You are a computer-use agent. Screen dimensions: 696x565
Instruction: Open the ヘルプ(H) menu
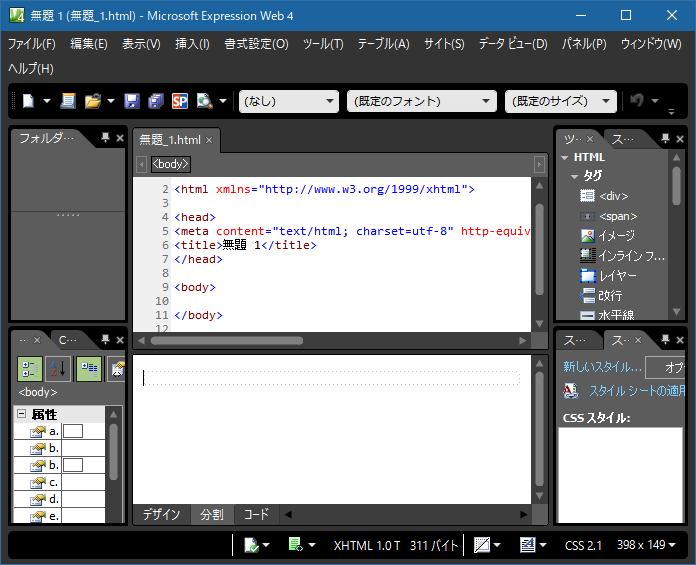coord(31,69)
